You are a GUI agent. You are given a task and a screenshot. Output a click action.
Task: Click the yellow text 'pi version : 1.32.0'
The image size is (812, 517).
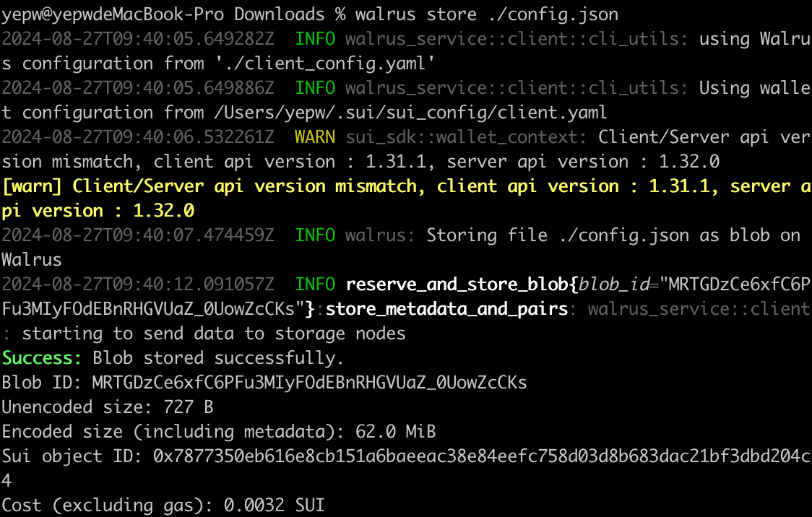point(98,211)
